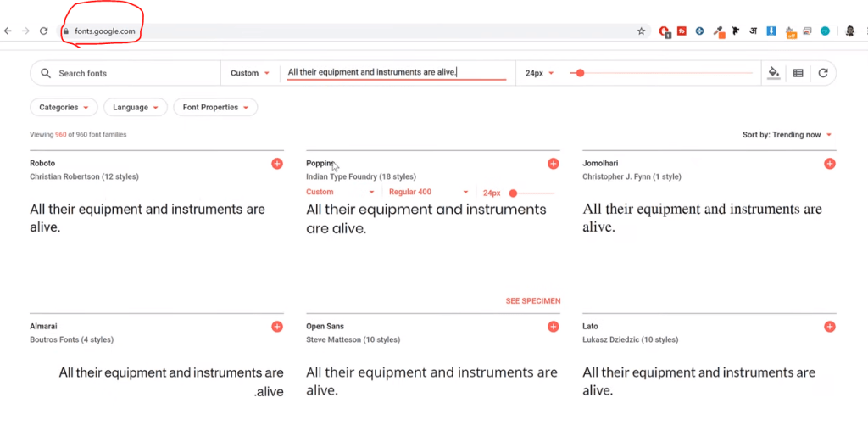868x448 pixels.
Task: Go back with the browser back arrow
Action: 8,31
